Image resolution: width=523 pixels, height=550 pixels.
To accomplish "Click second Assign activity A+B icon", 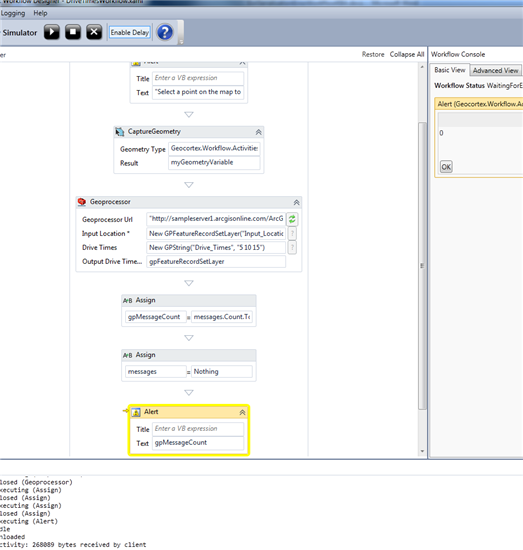I will (127, 355).
